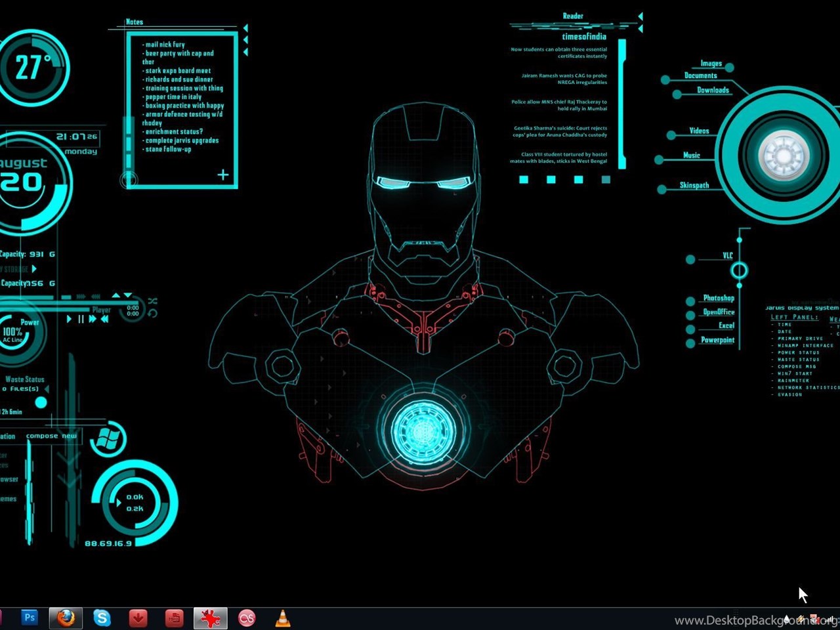Viewport: 840px width, 630px height.
Task: Skip to next track in Player
Action: tap(93, 319)
